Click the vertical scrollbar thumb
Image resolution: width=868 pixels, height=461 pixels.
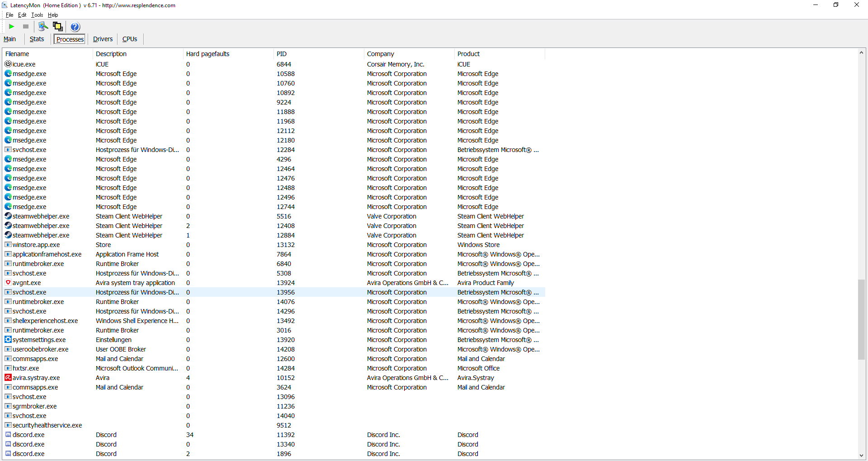861,320
